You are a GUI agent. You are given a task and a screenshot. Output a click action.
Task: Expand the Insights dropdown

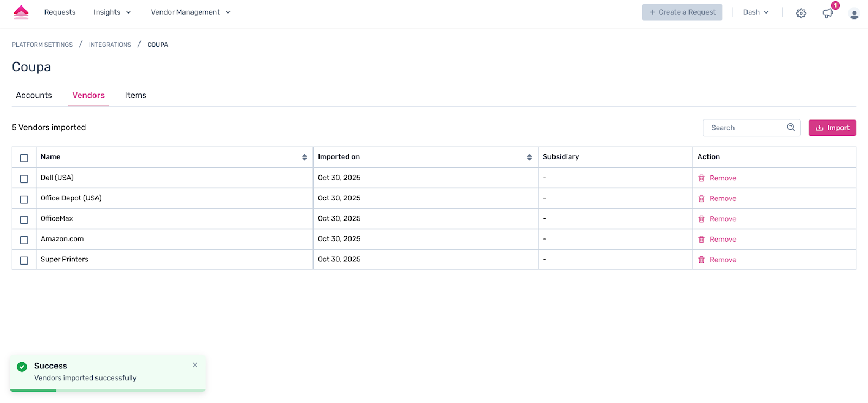pyautogui.click(x=112, y=11)
